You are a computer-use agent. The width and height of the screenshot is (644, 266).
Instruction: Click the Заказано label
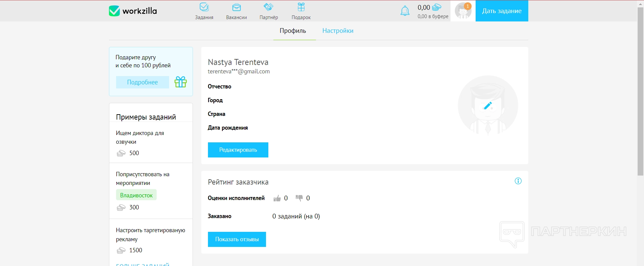tap(219, 216)
